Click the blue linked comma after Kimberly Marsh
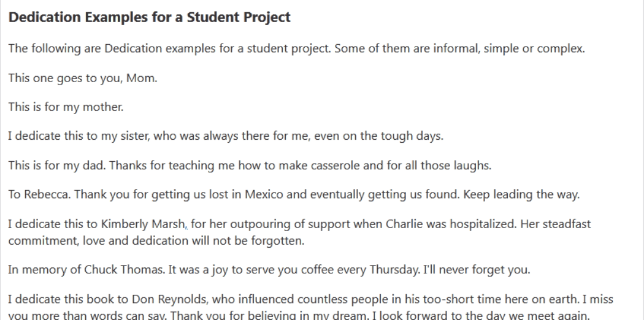Image resolution: width=644 pixels, height=320 pixels. [187, 227]
